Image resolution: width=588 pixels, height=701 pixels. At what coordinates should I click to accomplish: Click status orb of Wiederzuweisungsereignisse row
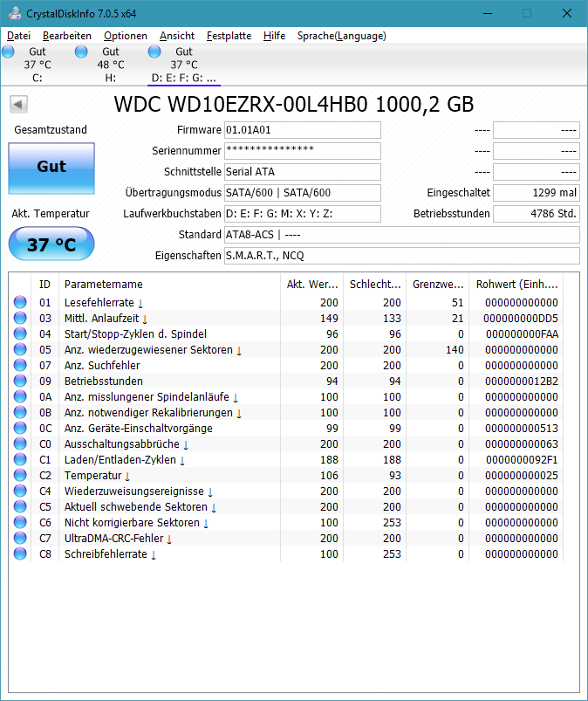pyautogui.click(x=20, y=491)
